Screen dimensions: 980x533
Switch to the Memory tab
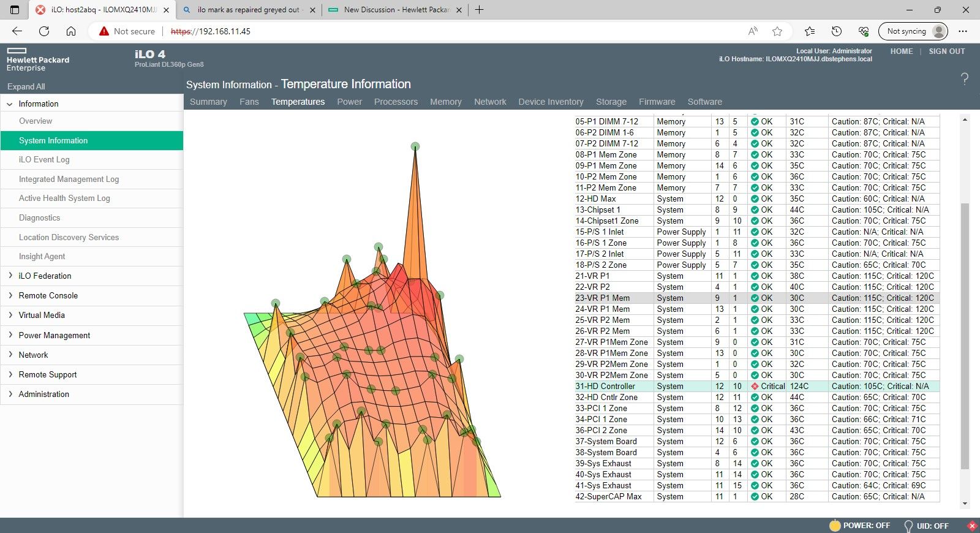445,102
